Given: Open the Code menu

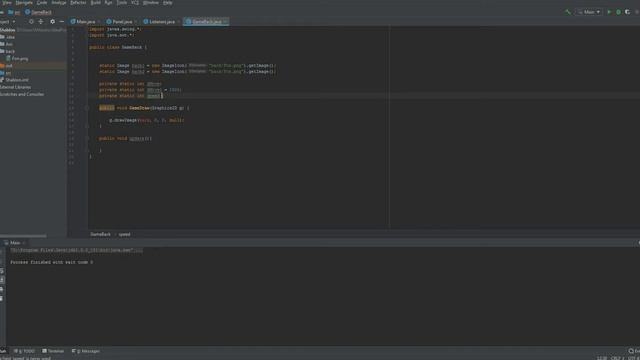Looking at the screenshot, I should (42, 2).
